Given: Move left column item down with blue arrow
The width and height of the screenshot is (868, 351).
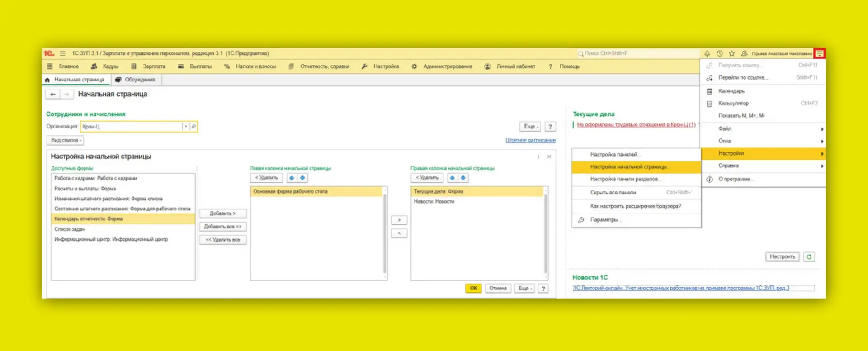Looking at the screenshot, I should pos(302,178).
